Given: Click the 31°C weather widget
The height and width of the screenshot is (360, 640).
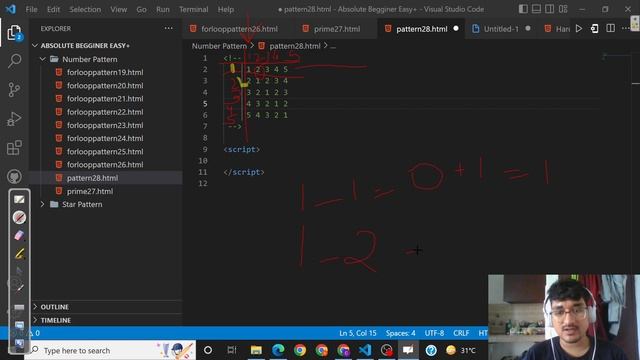Looking at the screenshot, I should tap(461, 350).
